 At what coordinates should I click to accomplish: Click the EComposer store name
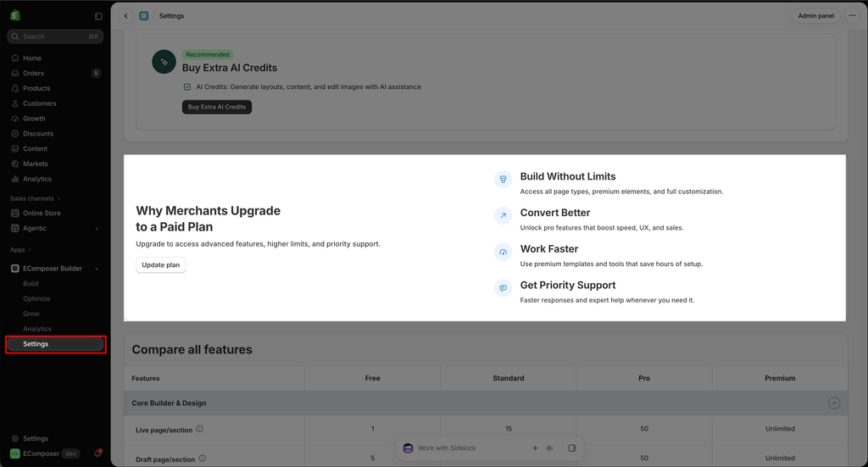tap(41, 453)
